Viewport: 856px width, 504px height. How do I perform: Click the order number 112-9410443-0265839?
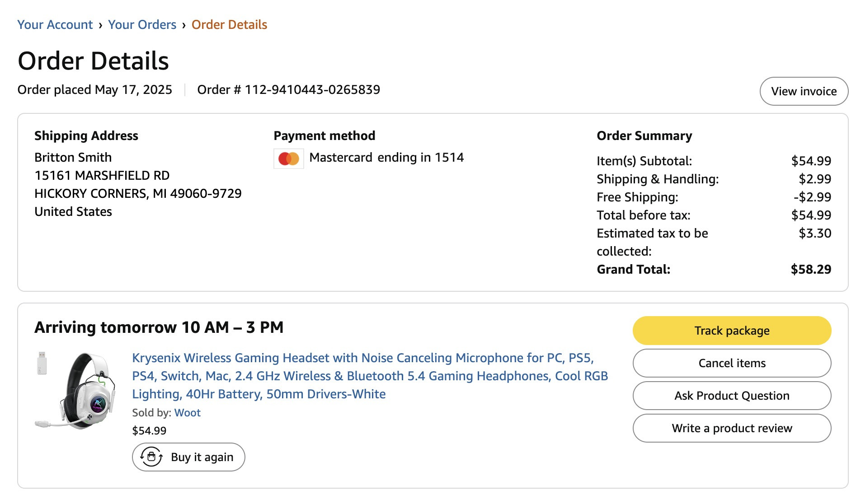(312, 89)
